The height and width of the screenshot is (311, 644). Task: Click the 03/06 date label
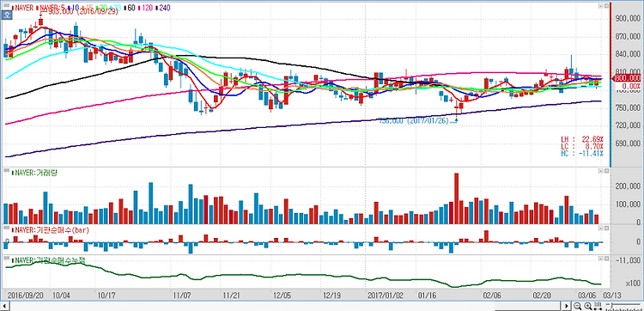tap(587, 295)
